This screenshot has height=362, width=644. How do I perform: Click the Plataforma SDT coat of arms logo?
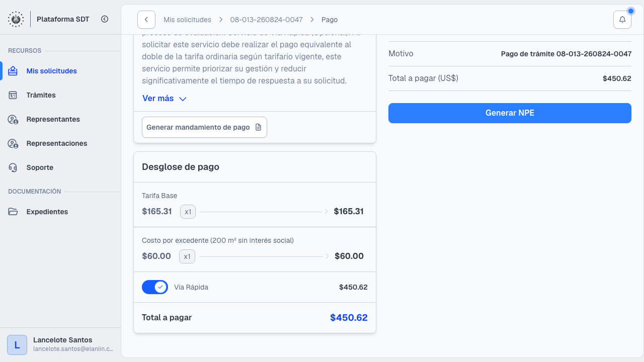[x=16, y=19]
